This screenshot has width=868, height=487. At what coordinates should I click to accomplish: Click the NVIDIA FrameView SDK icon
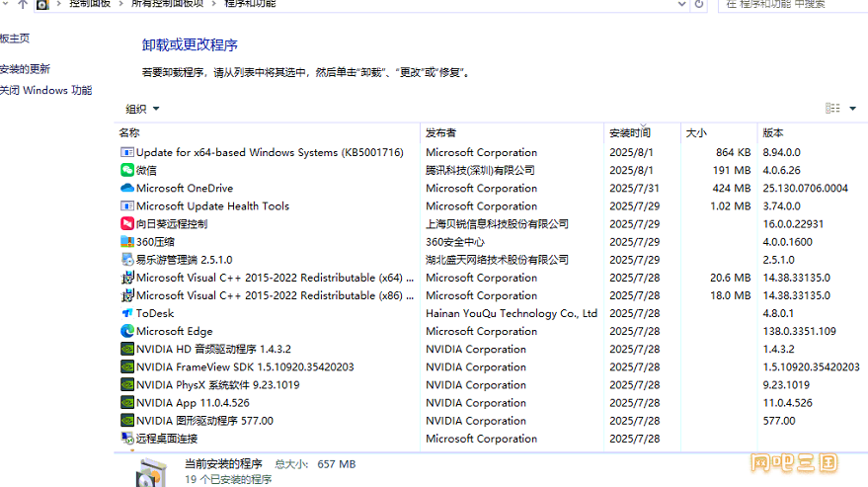pos(127,366)
